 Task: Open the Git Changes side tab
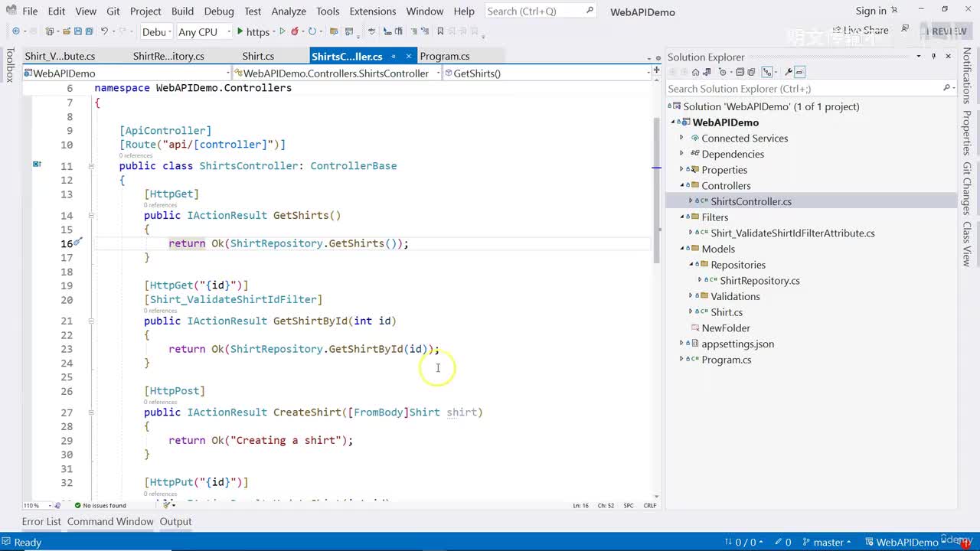pyautogui.click(x=967, y=188)
